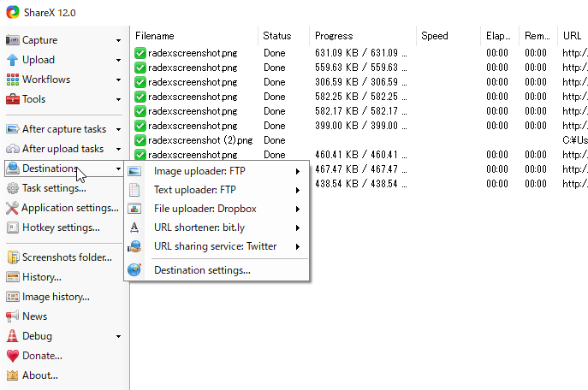
Task: Click the Application settings wrench icon
Action: pos(12,208)
